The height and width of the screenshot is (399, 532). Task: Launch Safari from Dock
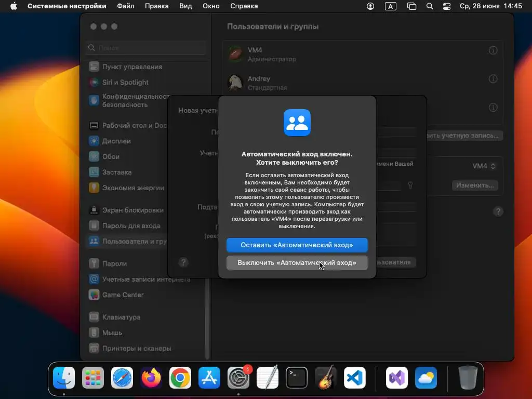(x=122, y=378)
